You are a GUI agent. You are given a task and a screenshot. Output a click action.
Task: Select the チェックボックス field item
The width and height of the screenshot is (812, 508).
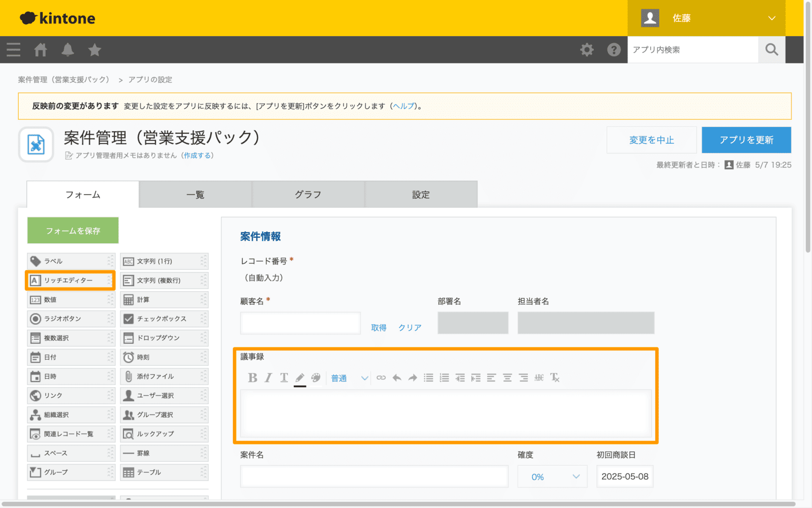164,319
